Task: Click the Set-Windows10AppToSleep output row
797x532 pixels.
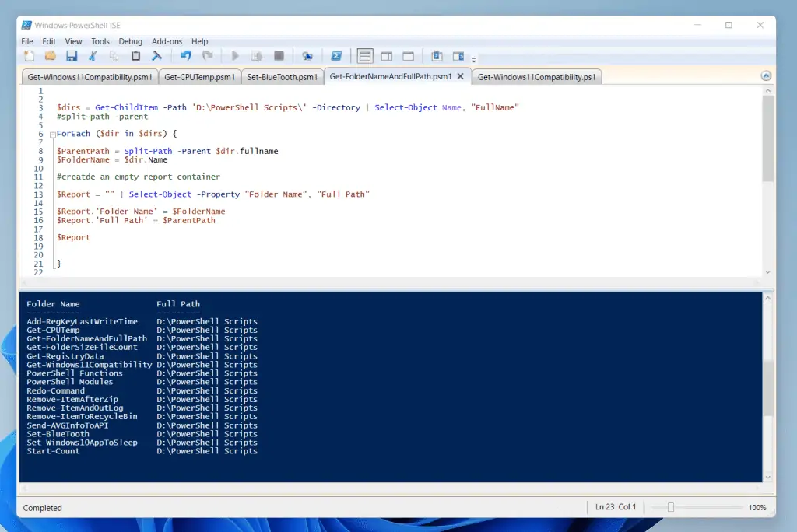Action: click(142, 443)
